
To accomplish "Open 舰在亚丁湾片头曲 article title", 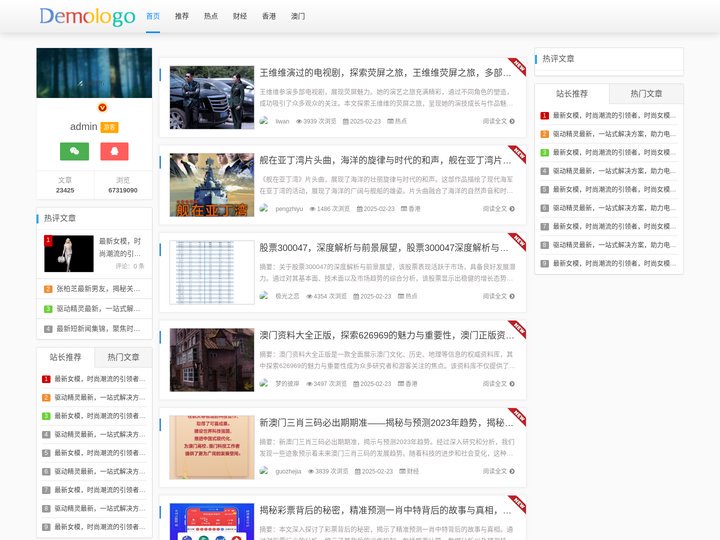I will point(385,160).
